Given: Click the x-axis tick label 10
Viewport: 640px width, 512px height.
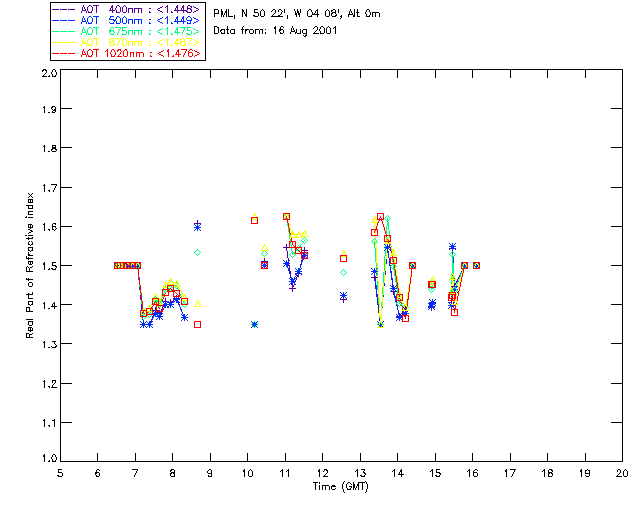Looking at the screenshot, I should tap(247, 473).
